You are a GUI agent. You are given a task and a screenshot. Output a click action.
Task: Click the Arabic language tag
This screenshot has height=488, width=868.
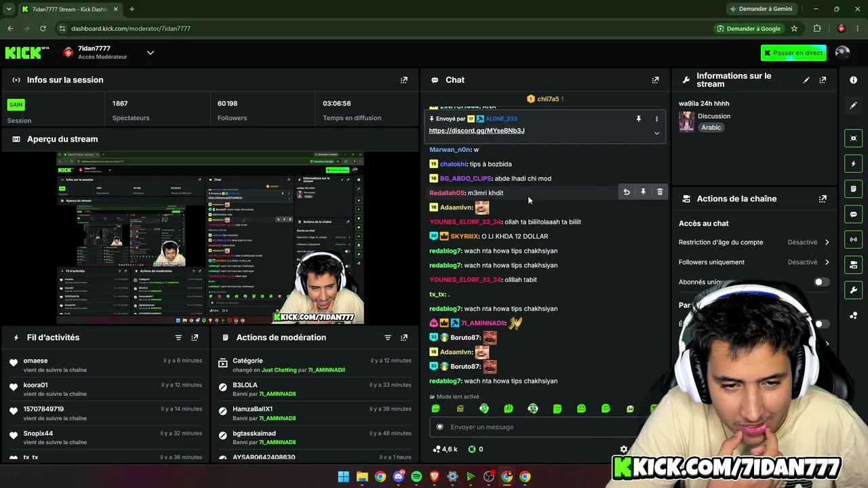[711, 127]
